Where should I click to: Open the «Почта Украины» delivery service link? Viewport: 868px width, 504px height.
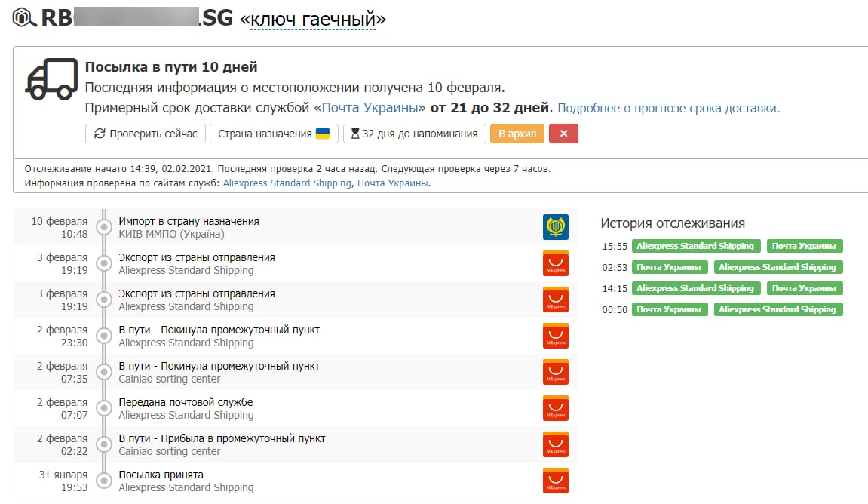pyautogui.click(x=370, y=107)
